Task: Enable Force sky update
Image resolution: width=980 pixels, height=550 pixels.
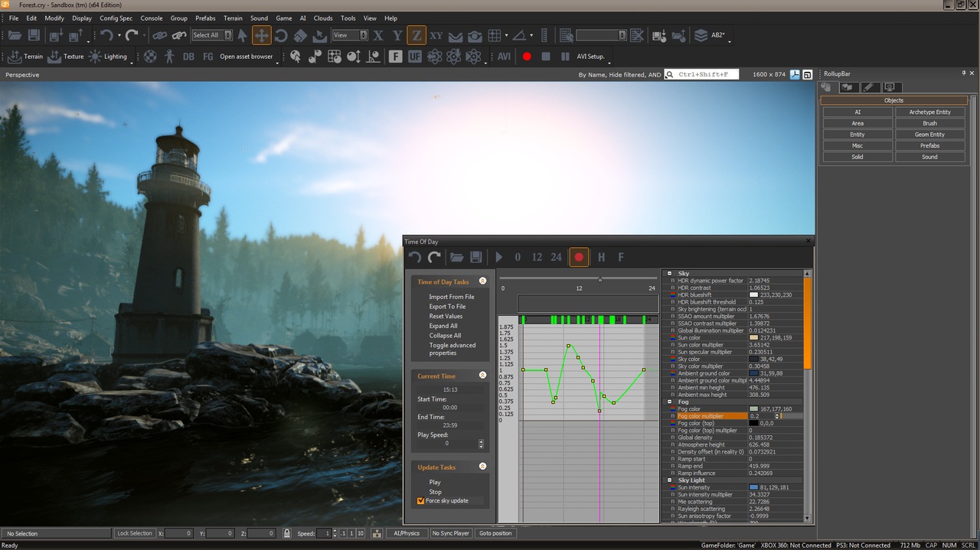Action: (x=420, y=501)
